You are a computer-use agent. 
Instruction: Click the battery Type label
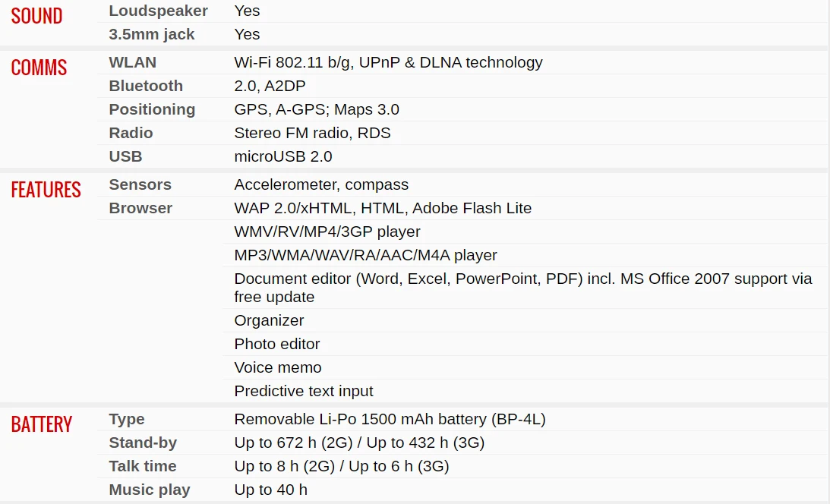coord(127,420)
